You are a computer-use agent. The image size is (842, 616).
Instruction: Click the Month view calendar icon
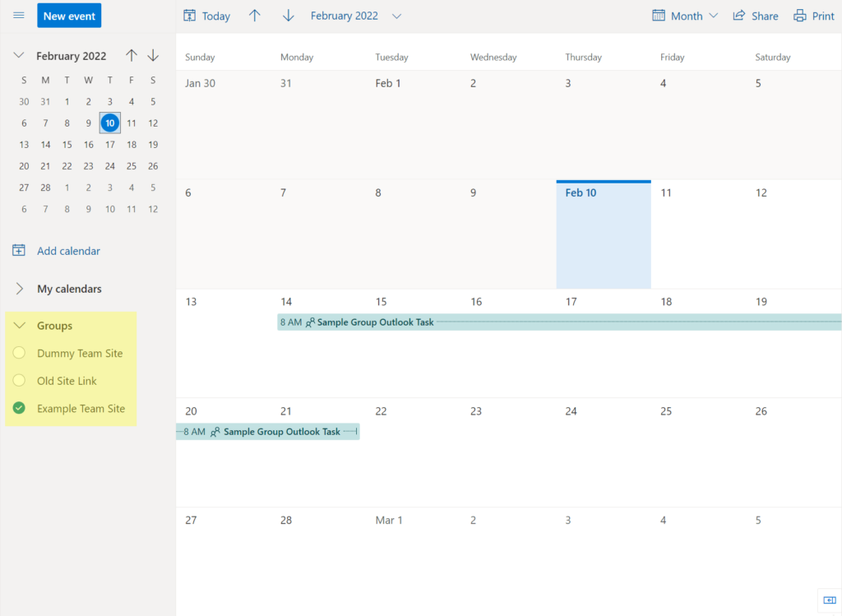coord(659,16)
